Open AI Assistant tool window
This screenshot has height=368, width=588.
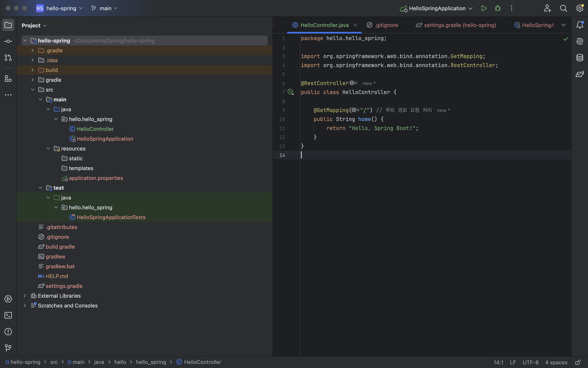click(x=580, y=41)
